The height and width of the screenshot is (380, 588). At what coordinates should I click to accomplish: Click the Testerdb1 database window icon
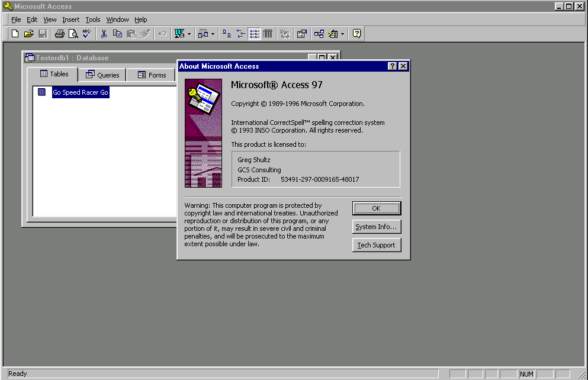tap(30, 58)
